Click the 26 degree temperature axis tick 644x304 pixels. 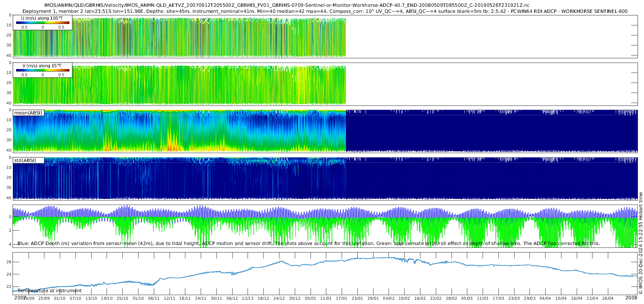[x=9, y=262]
